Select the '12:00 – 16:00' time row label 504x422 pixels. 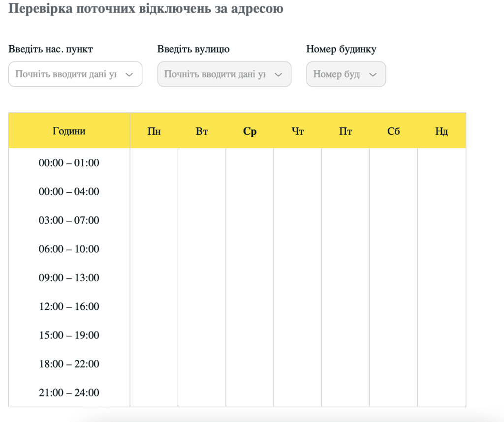pyautogui.click(x=69, y=306)
